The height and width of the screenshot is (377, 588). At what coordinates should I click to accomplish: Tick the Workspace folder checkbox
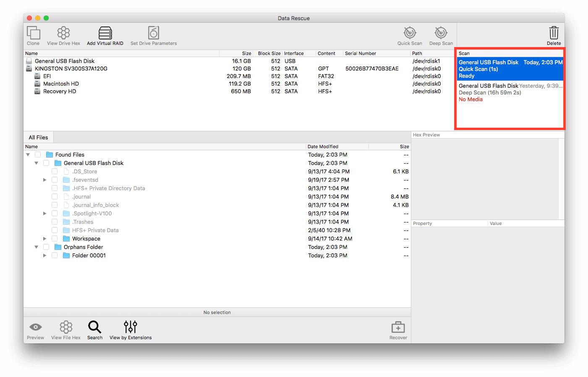pyautogui.click(x=55, y=238)
